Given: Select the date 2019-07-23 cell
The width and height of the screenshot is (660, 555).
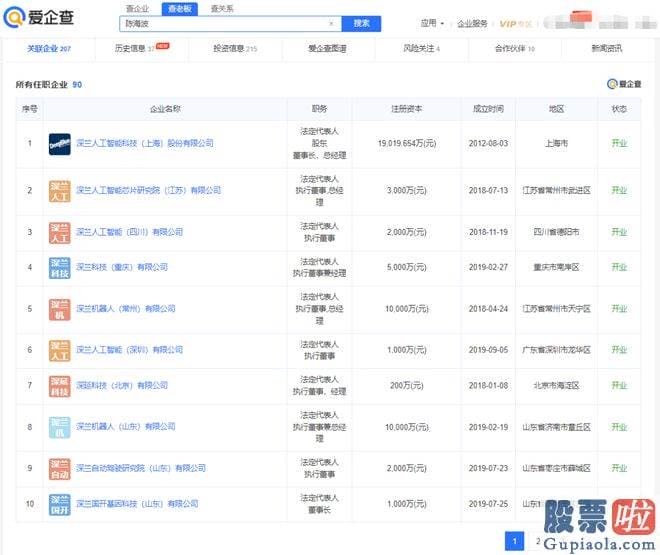Looking at the screenshot, I should coord(488,468).
